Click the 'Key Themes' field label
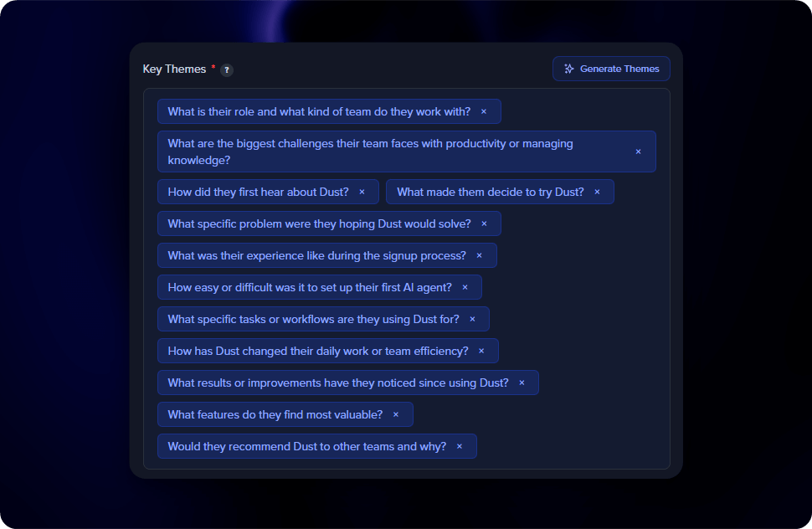812x529 pixels. tap(174, 69)
